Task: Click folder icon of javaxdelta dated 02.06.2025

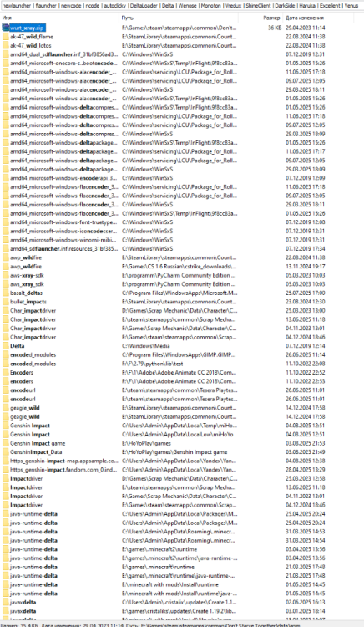Action: click(6, 602)
